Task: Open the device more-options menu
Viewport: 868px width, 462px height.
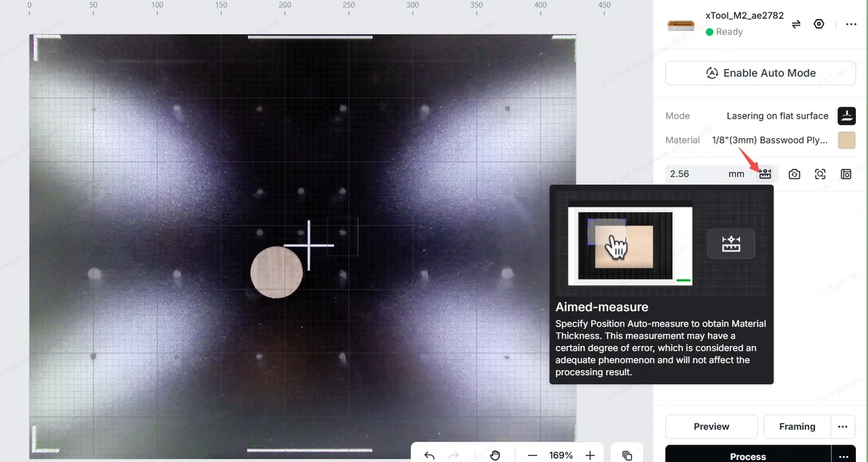Action: click(850, 24)
